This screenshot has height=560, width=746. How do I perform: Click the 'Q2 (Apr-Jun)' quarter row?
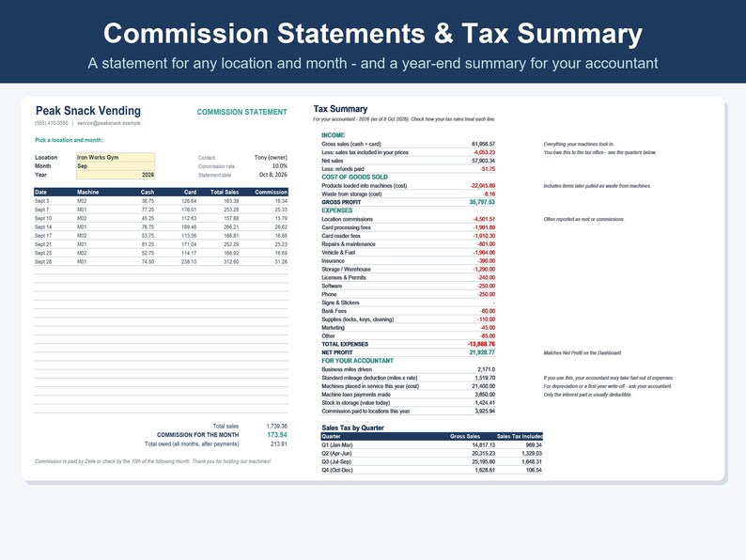[432, 454]
